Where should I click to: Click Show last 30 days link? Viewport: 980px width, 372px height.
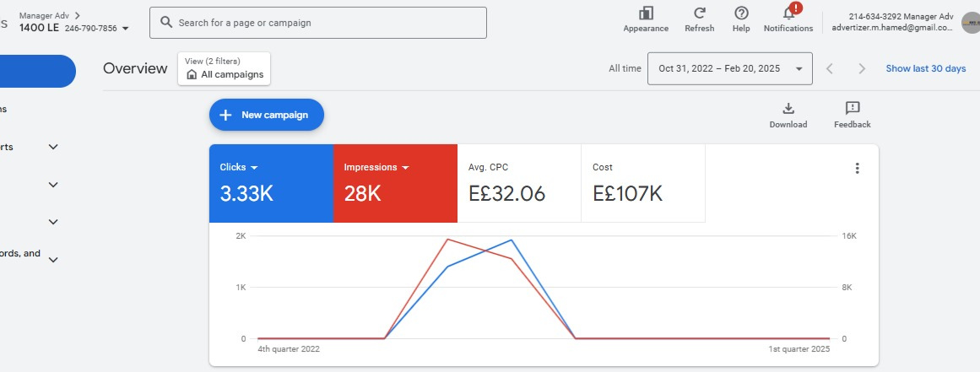click(x=926, y=68)
